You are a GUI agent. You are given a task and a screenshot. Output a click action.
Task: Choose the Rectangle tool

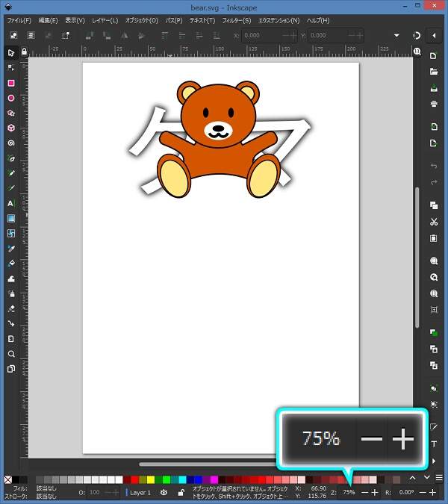coord(11,83)
